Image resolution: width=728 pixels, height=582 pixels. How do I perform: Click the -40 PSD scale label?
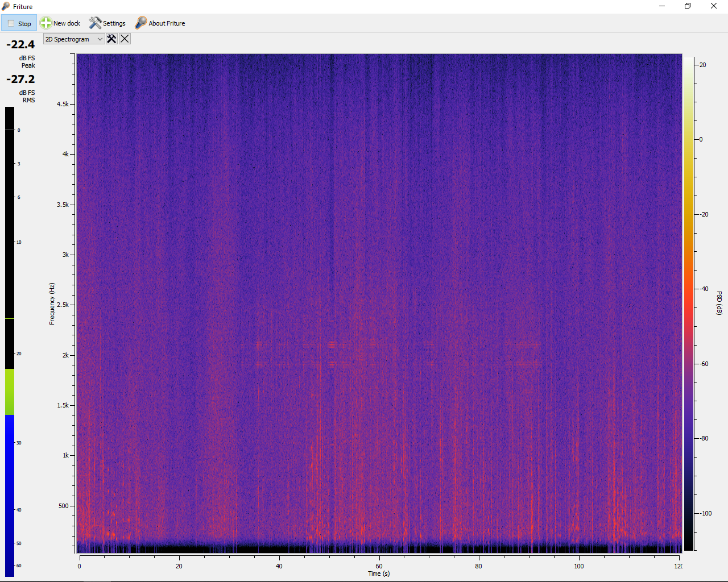(x=704, y=289)
